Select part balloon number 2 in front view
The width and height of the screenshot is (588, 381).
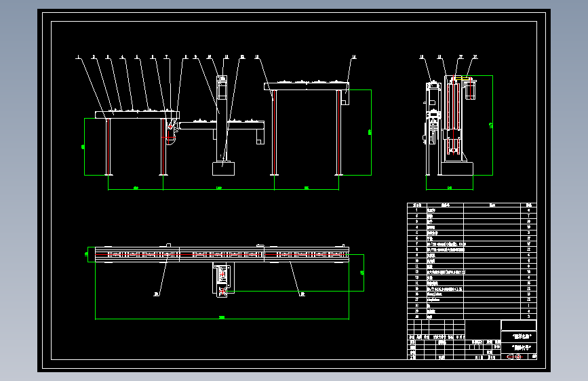tap(94, 57)
